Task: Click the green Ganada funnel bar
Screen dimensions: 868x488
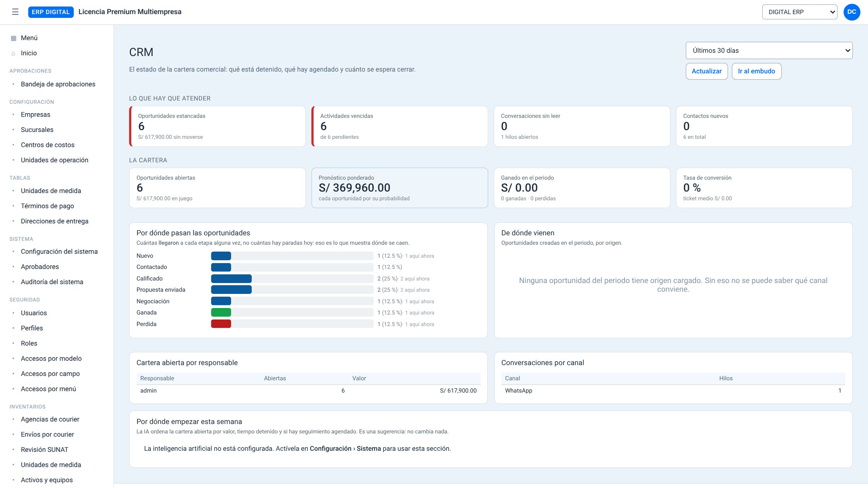Action: [x=221, y=313]
